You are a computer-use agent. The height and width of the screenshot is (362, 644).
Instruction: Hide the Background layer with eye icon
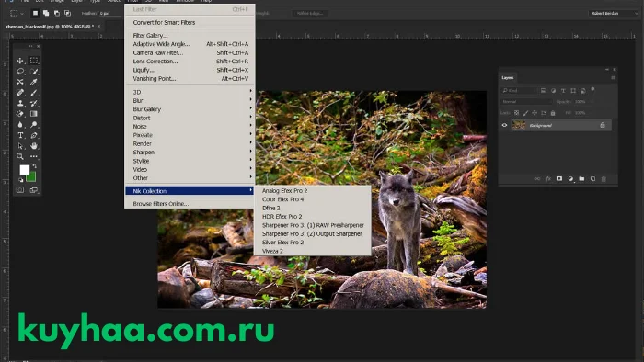point(505,126)
